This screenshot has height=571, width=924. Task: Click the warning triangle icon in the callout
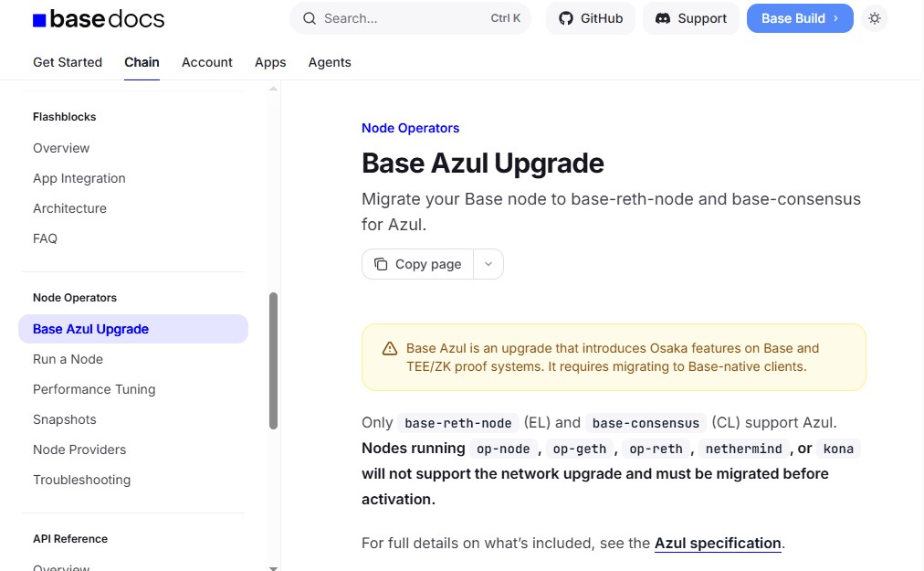[390, 349]
